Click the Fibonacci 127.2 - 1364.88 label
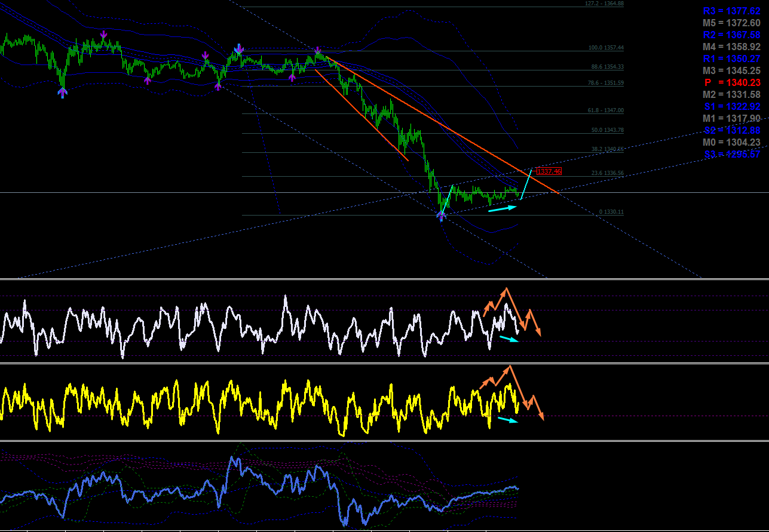769x532 pixels. (604, 4)
